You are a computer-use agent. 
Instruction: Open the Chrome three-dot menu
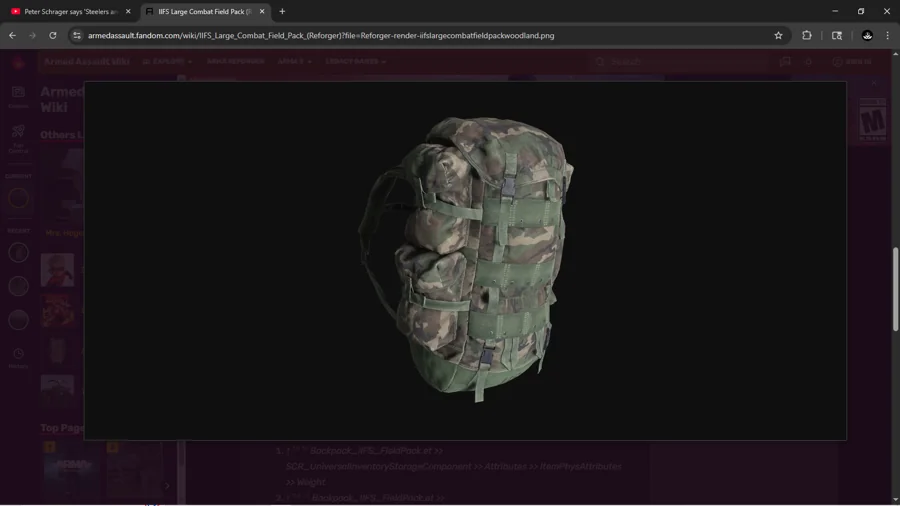click(887, 36)
